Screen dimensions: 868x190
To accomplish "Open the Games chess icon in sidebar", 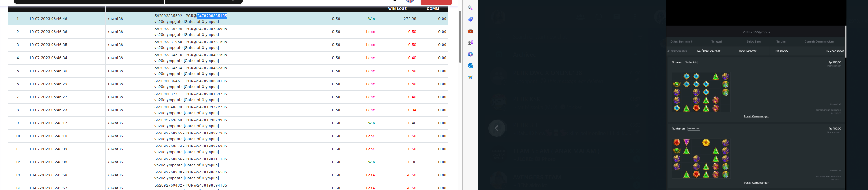I will 470,43.
